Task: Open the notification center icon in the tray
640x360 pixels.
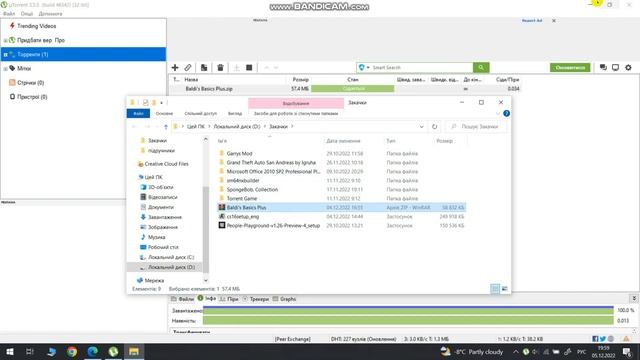Action: pos(627,351)
